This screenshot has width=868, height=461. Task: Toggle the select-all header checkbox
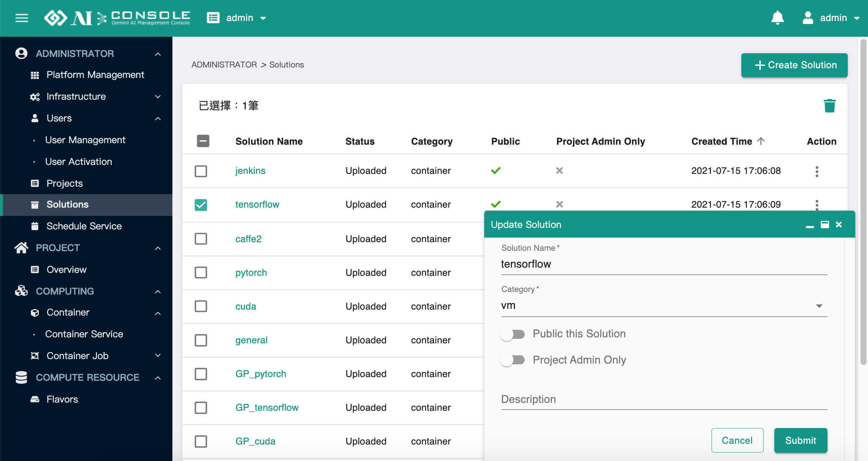pos(203,141)
